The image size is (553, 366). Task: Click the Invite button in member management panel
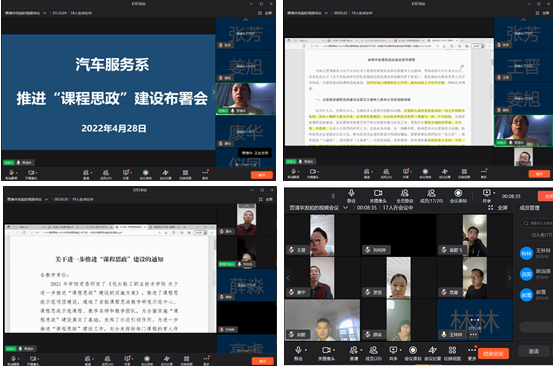point(533,351)
